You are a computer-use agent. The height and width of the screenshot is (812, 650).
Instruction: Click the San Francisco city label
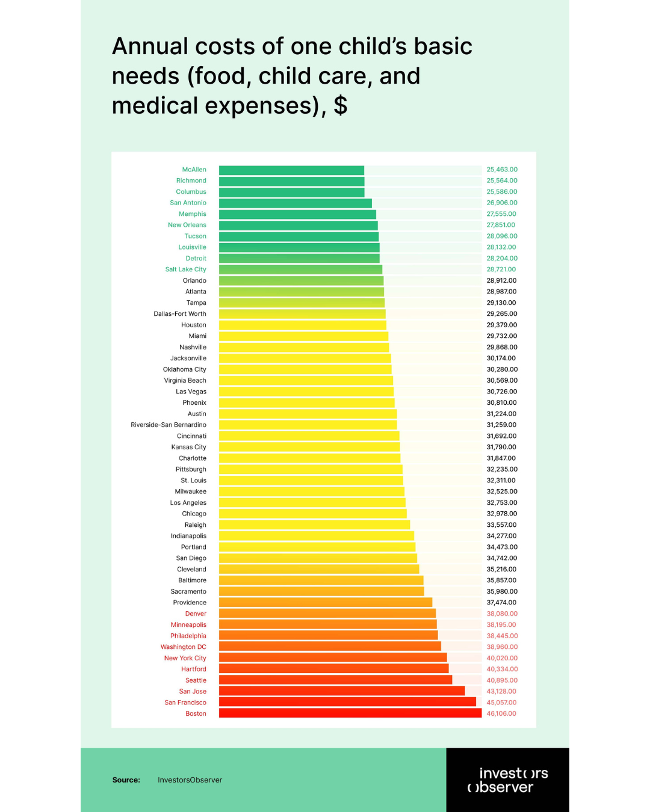185,703
